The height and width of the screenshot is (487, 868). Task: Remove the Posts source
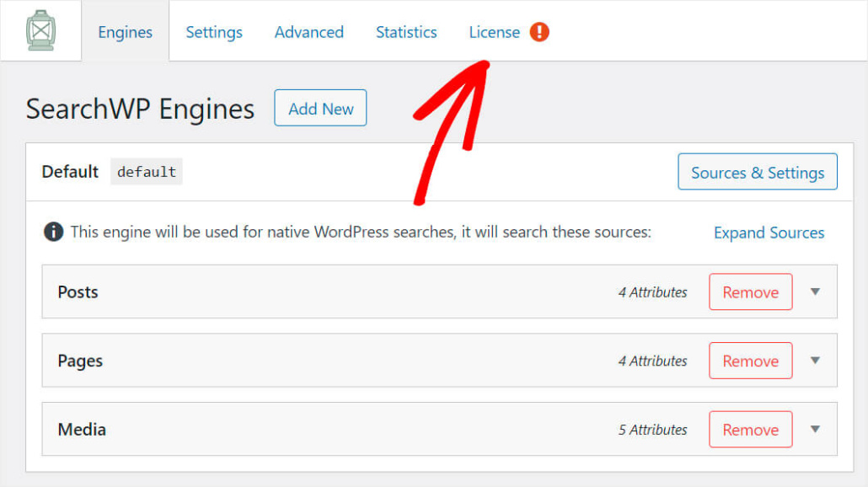pyautogui.click(x=750, y=292)
